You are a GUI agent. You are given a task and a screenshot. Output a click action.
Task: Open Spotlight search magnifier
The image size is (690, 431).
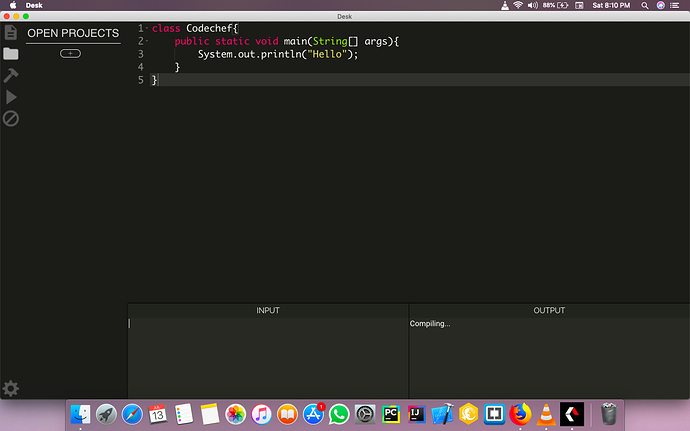pyautogui.click(x=645, y=5)
